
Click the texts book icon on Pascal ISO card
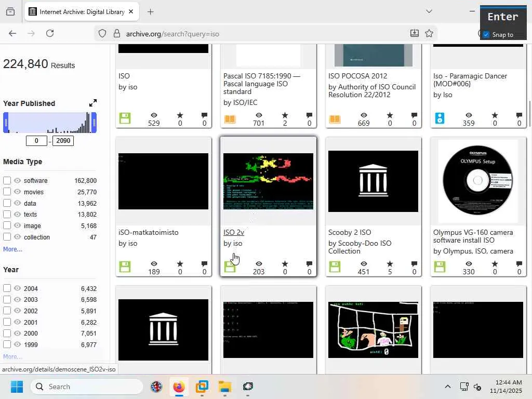(230, 119)
